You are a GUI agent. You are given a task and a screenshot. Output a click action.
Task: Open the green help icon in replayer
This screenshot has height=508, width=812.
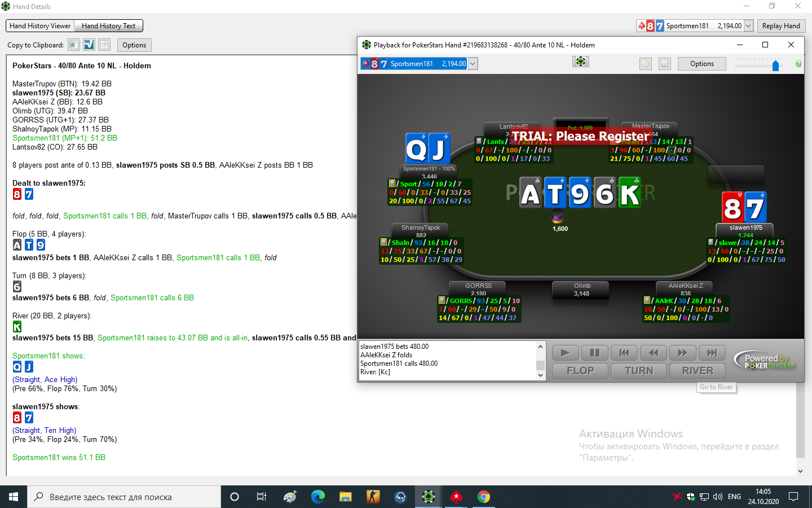798,64
